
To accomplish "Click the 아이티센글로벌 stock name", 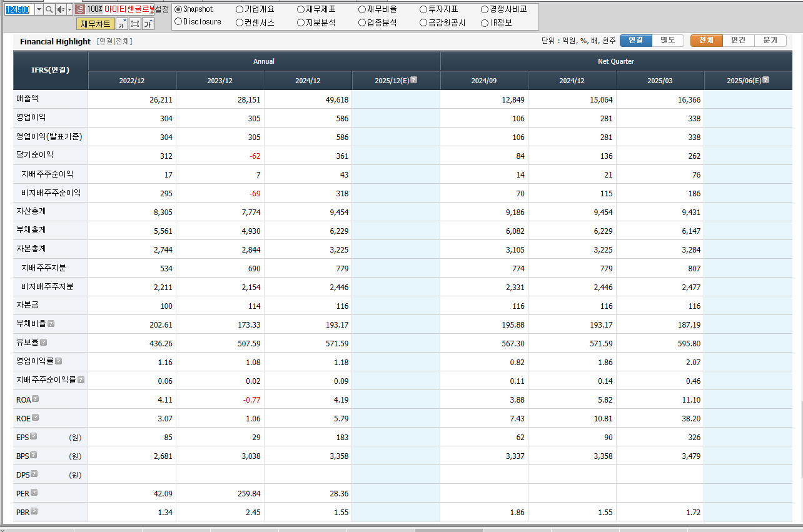I will [128, 9].
